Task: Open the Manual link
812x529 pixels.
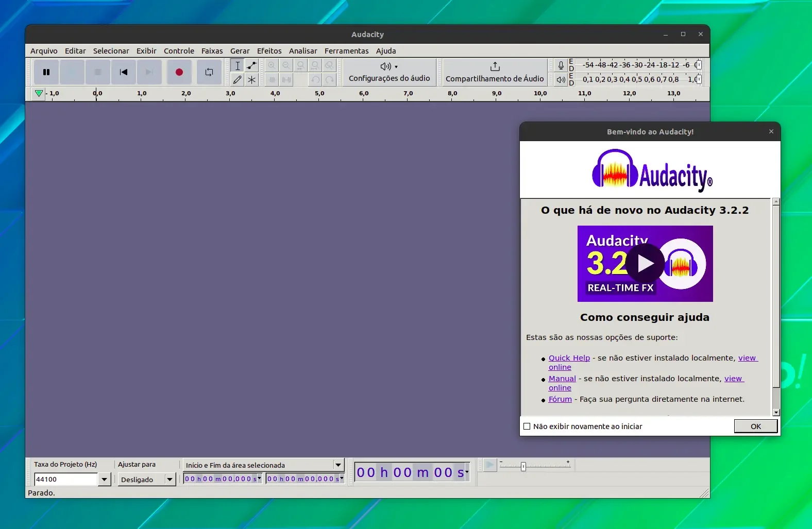Action: point(562,379)
